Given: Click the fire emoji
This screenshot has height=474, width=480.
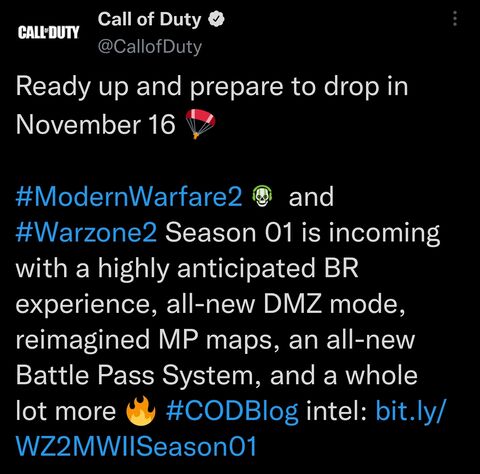Looking at the screenshot, I should click(140, 411).
